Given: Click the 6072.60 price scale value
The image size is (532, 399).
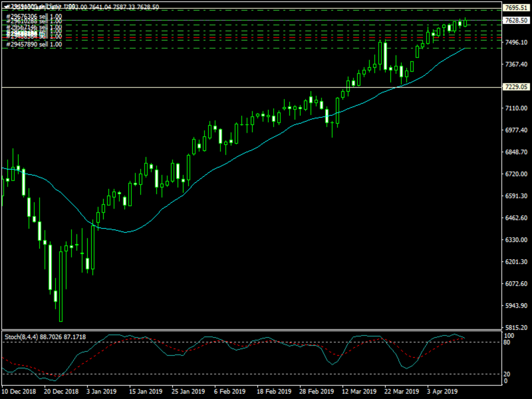Looking at the screenshot, I should point(516,284).
